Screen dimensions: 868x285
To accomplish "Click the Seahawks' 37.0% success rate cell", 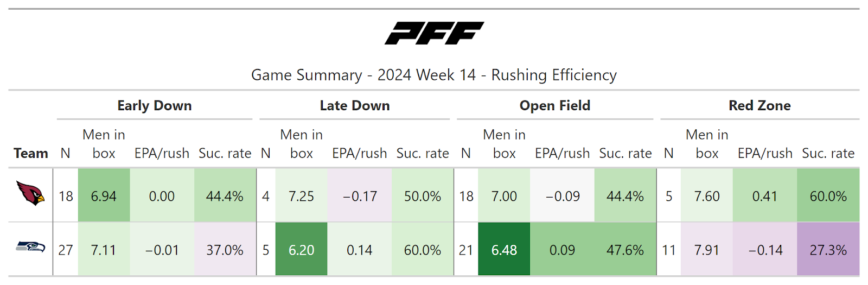I will point(225,250).
